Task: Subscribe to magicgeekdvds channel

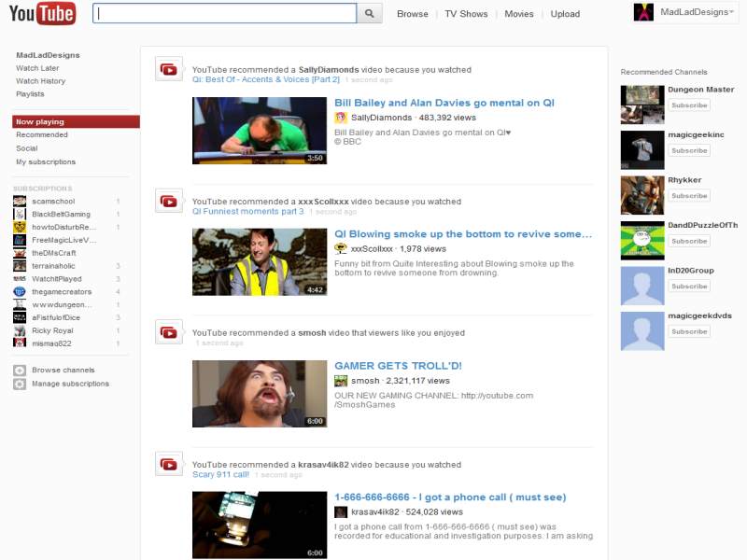Action: pos(689,331)
